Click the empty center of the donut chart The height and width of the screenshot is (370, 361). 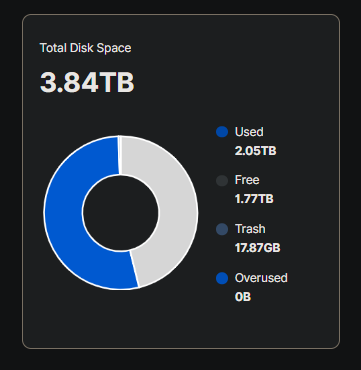coord(121,213)
